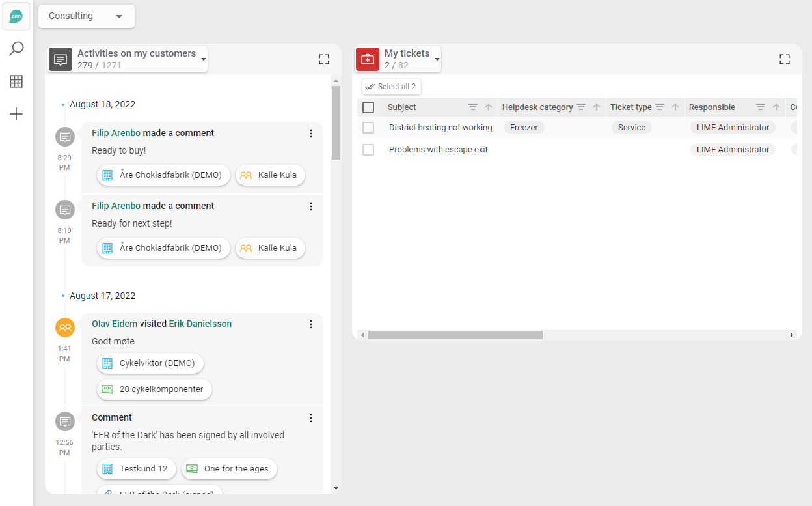
Task: Expand the My tickets dropdown
Action: pos(437,59)
